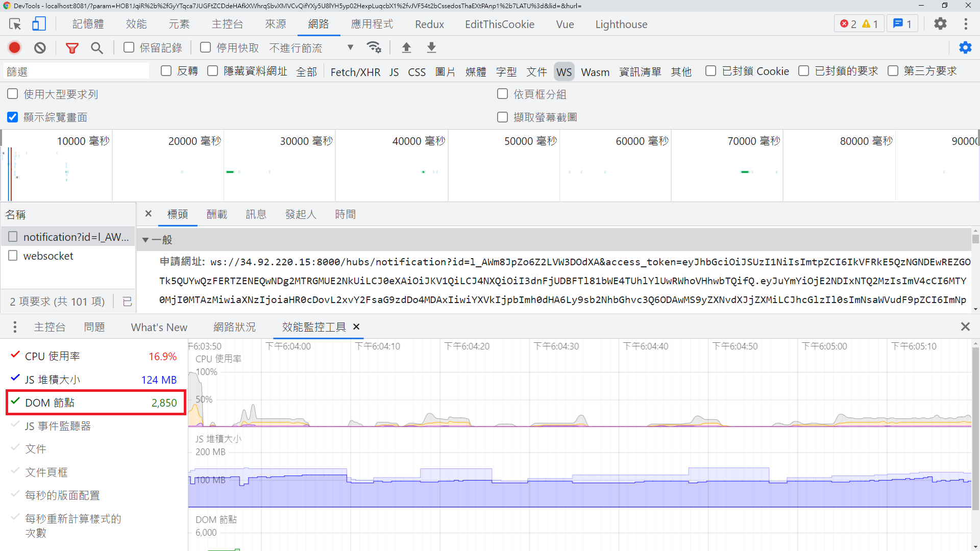Toggle the device toolbar icon

pyautogui.click(x=39, y=24)
